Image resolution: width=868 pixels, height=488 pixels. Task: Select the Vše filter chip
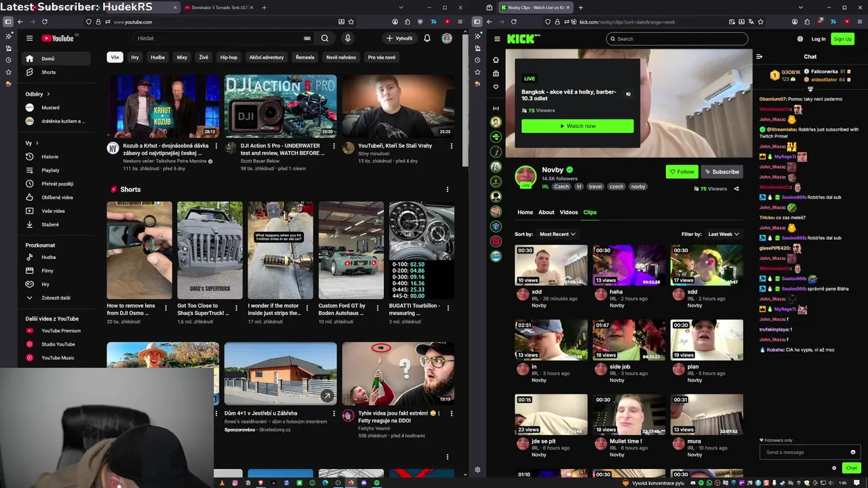[x=115, y=58]
